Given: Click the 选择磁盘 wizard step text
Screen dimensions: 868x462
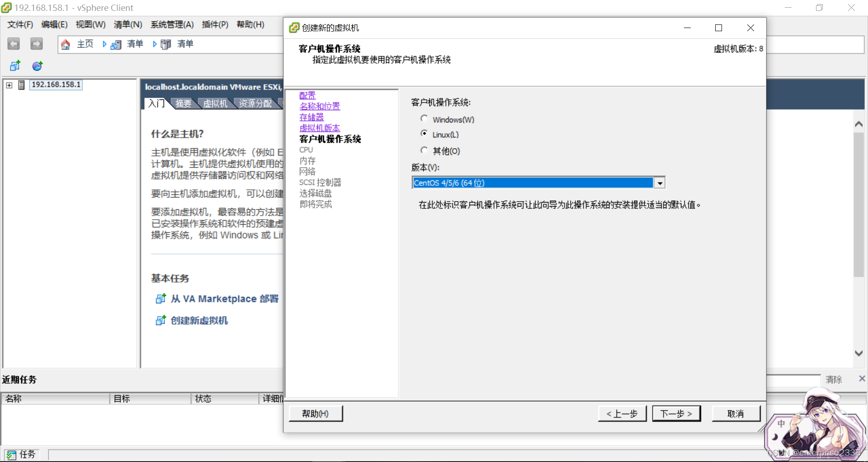Looking at the screenshot, I should 316,193.
